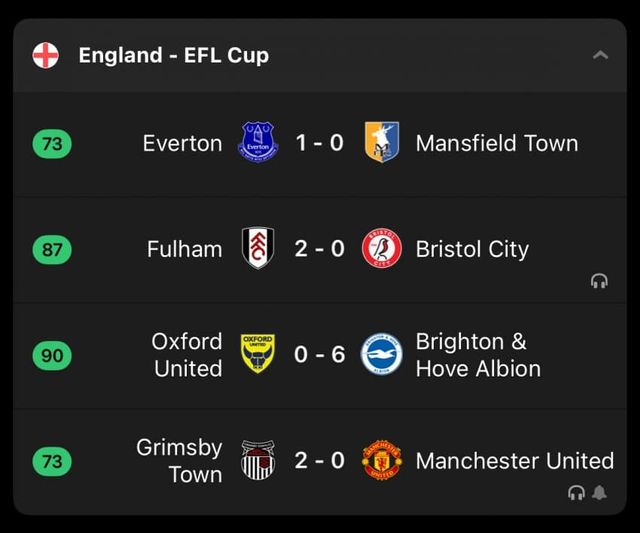Click the Bristol City crest

(x=381, y=248)
